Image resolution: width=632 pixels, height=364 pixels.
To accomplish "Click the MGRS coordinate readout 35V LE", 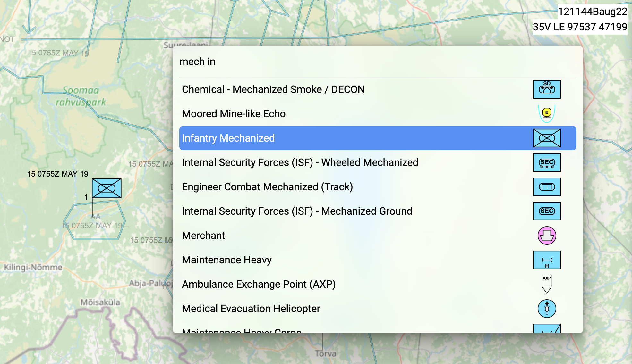I will point(580,27).
